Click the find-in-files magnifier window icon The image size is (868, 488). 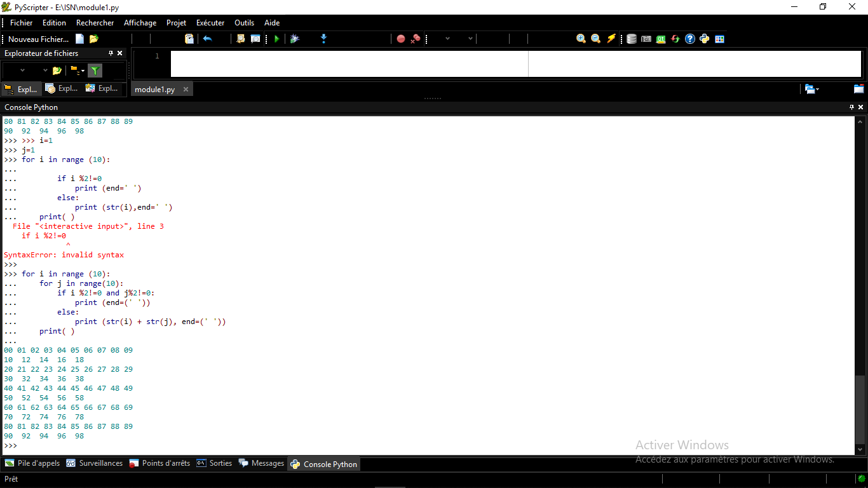point(255,39)
